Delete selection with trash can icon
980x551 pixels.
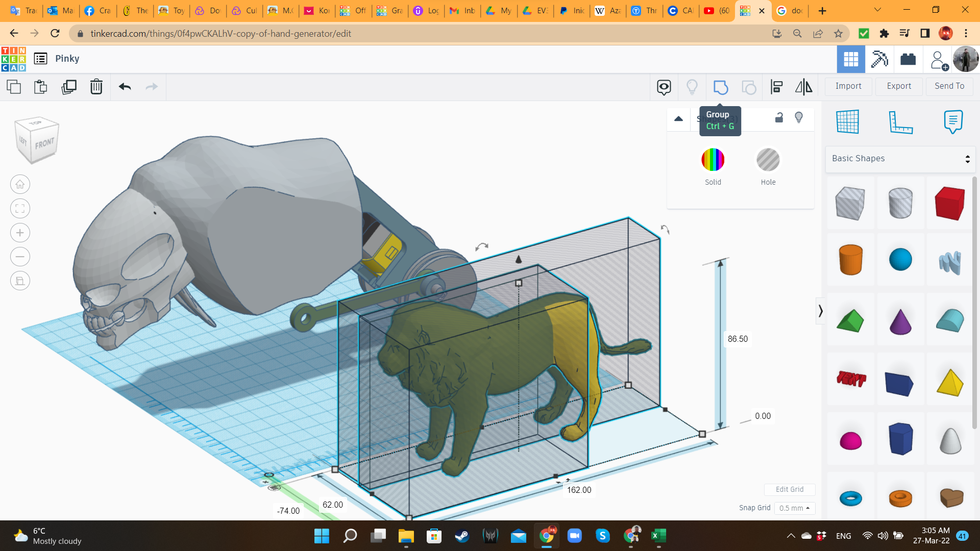tap(96, 87)
